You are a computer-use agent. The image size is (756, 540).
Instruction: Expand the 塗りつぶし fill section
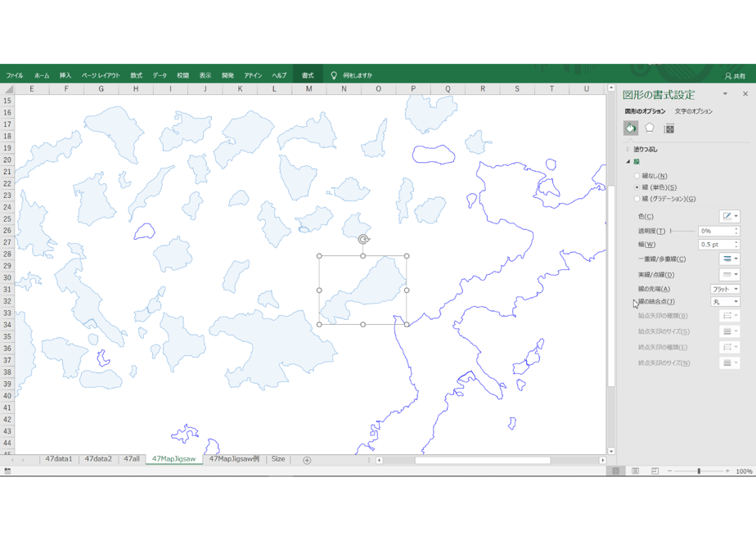[628, 150]
